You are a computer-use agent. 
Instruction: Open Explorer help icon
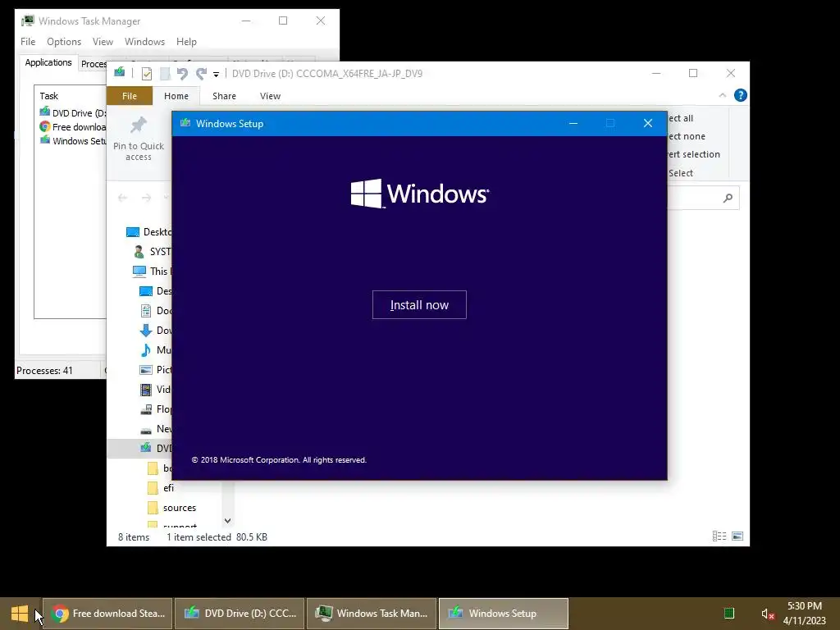[x=741, y=95]
